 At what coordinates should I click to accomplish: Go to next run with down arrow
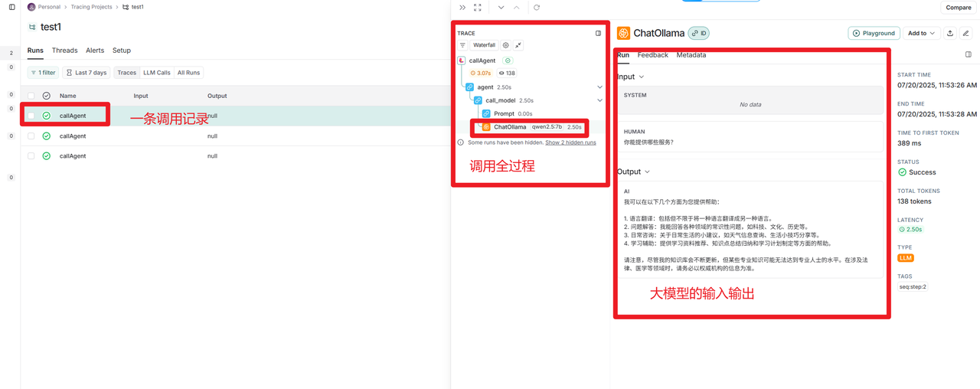click(501, 8)
